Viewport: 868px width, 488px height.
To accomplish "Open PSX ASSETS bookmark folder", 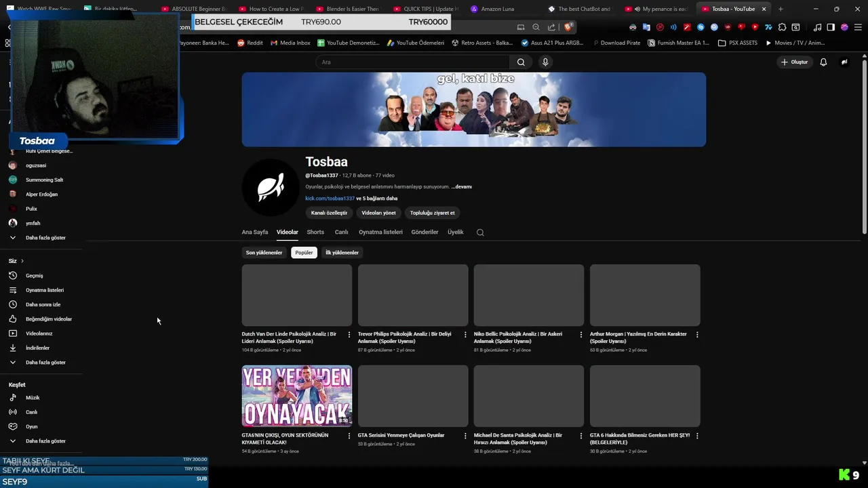I will coord(738,43).
